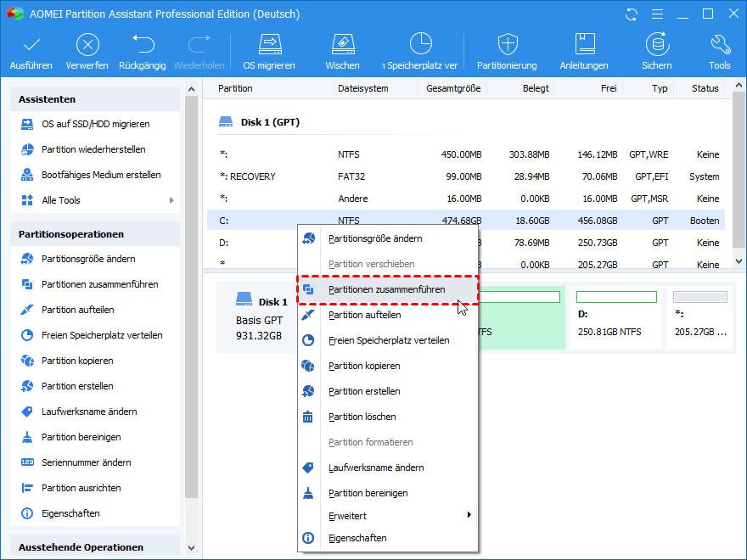Click the Partition column header
This screenshot has width=747, height=560.
coord(235,88)
